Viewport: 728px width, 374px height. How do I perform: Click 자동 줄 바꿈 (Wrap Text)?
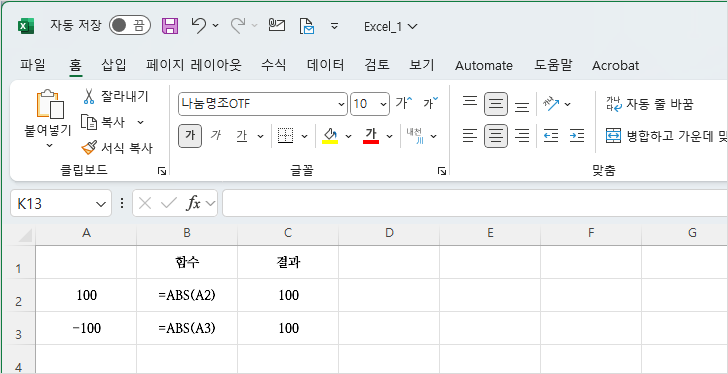pyautogui.click(x=650, y=104)
